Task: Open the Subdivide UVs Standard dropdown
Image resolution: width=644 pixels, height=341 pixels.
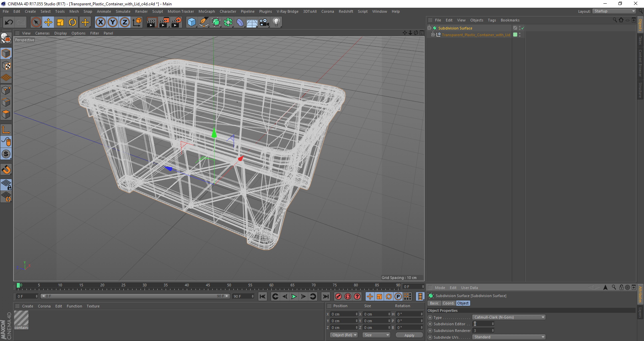Action: coord(509,337)
